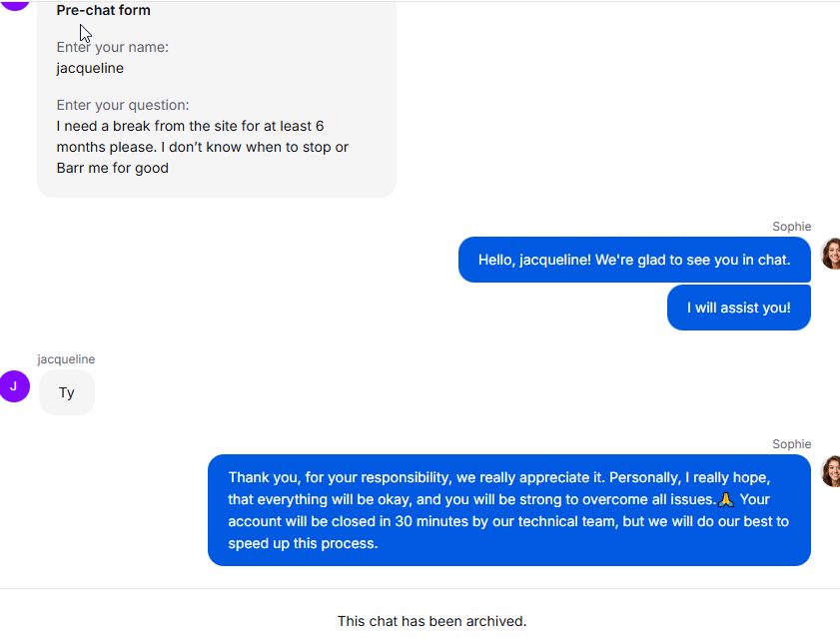
Task: Click the "Pre-chat form" heading
Action: [104, 11]
